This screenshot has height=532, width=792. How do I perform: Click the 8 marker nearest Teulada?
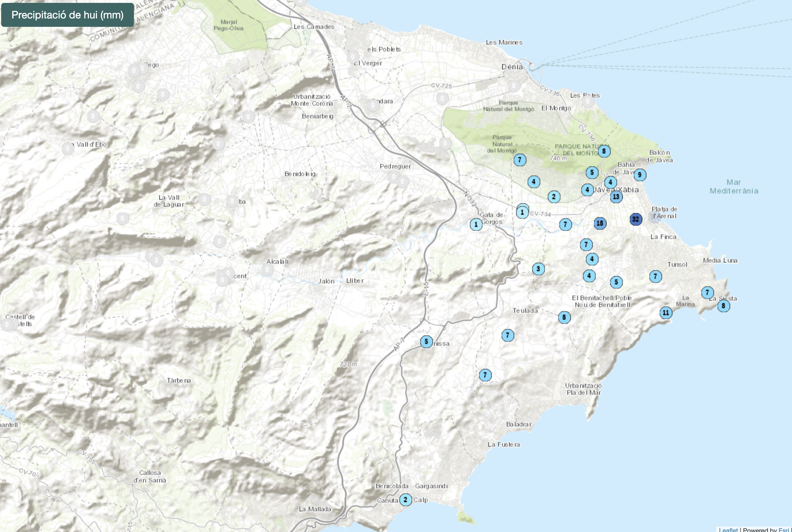tap(564, 318)
